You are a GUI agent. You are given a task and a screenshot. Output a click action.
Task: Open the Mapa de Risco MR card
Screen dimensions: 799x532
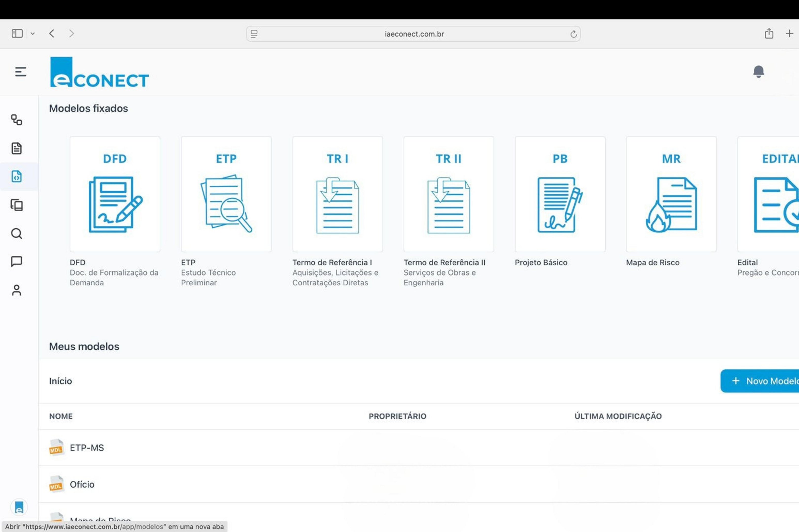tap(671, 194)
